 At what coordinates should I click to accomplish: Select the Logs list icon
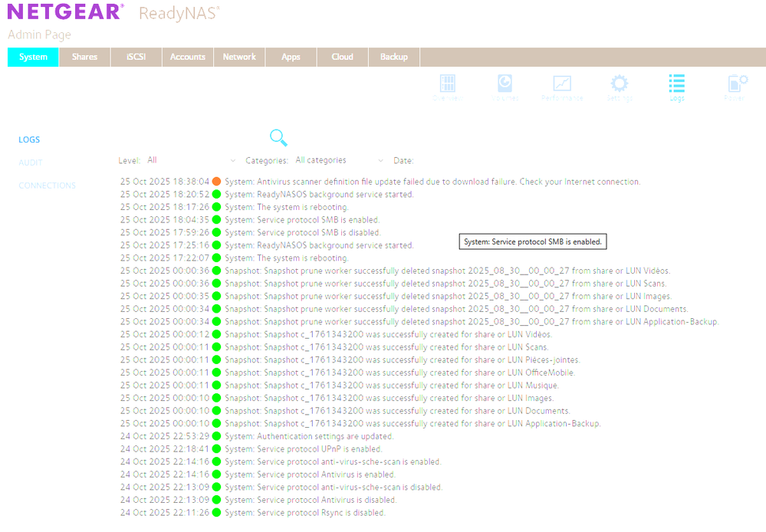(x=676, y=84)
